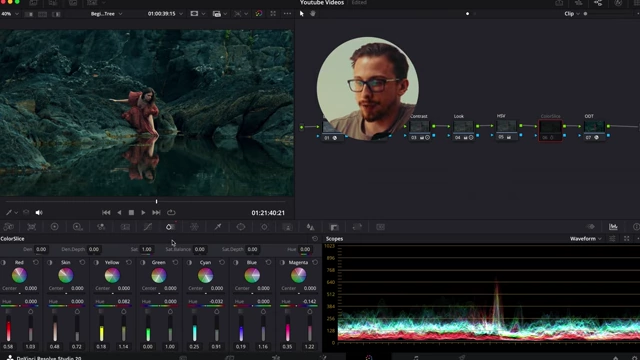640x360 pixels.
Task: Expand the image wipe mode dropdown
Action: pos(204,13)
